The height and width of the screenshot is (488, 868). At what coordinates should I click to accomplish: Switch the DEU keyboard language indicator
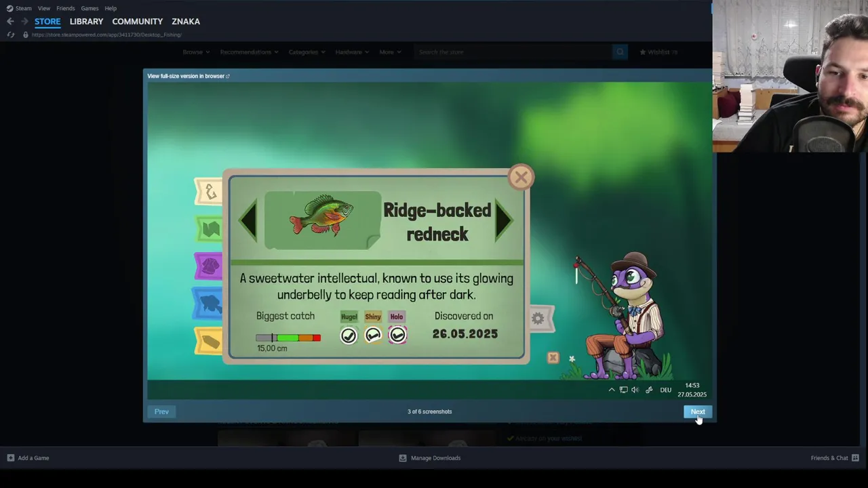666,390
